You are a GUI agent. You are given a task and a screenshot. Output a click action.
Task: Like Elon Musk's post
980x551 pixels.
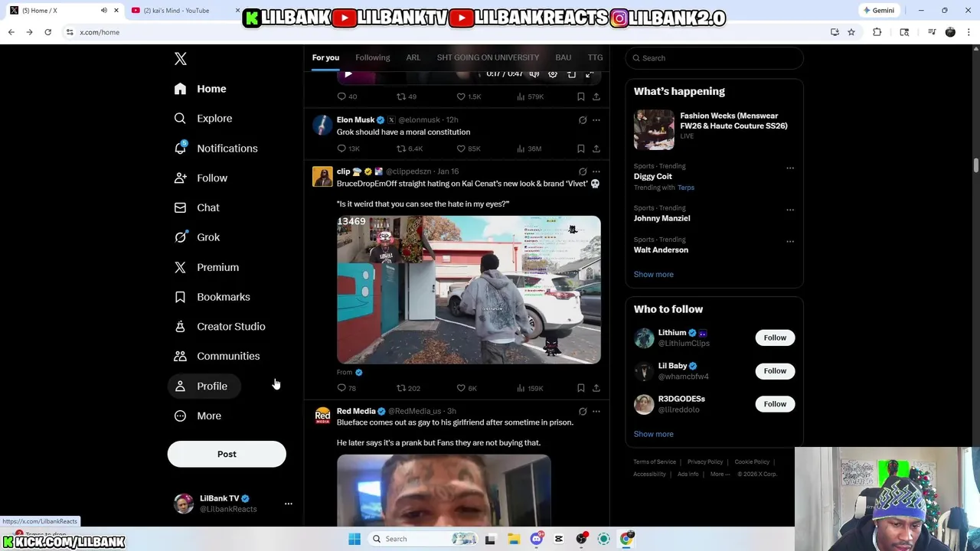(469, 148)
